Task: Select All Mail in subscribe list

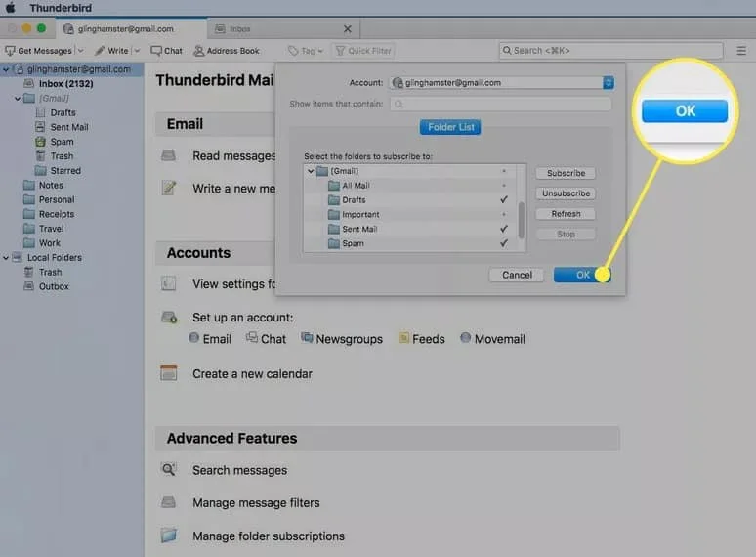Action: [356, 186]
